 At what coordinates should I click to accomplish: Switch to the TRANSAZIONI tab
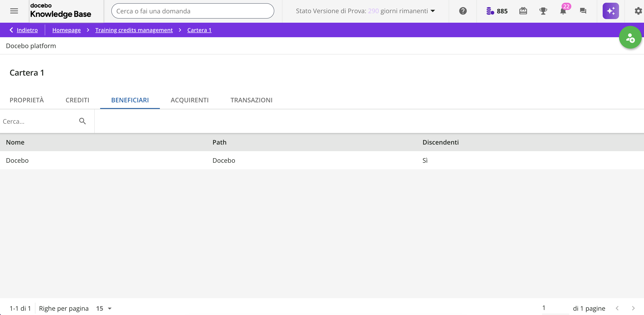tap(251, 100)
